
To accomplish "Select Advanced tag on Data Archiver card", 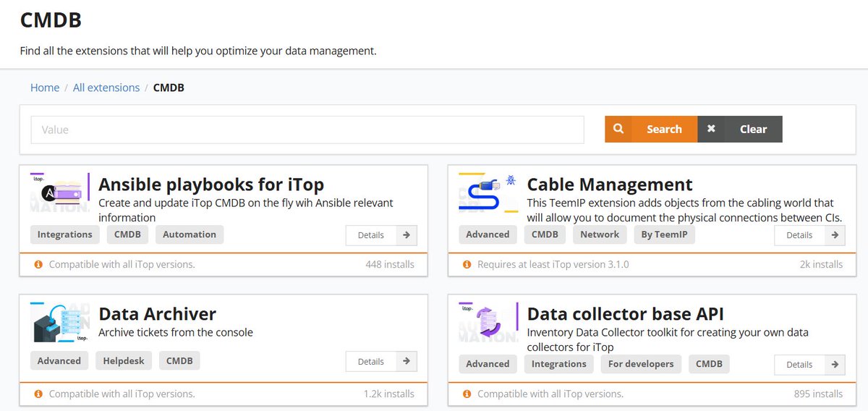I will 59,360.
